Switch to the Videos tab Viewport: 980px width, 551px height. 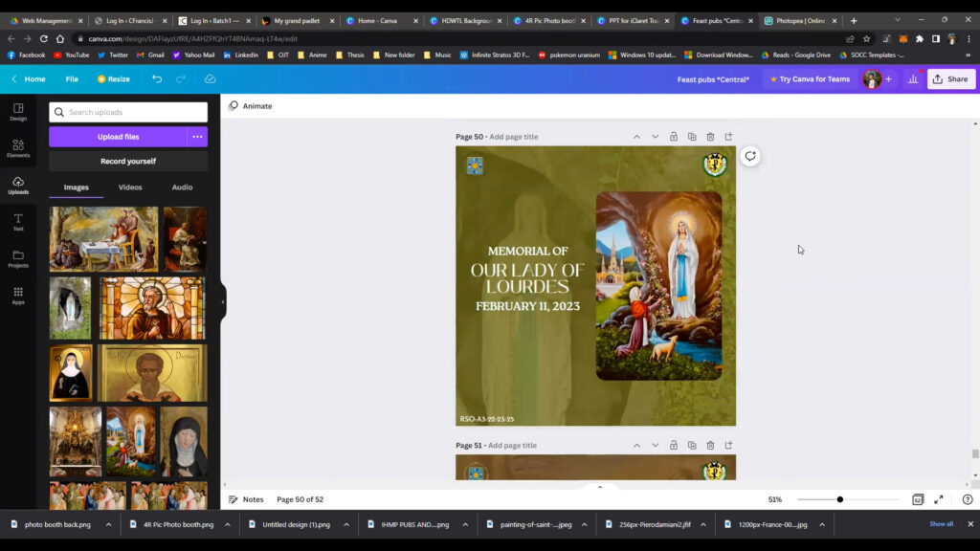coord(130,187)
